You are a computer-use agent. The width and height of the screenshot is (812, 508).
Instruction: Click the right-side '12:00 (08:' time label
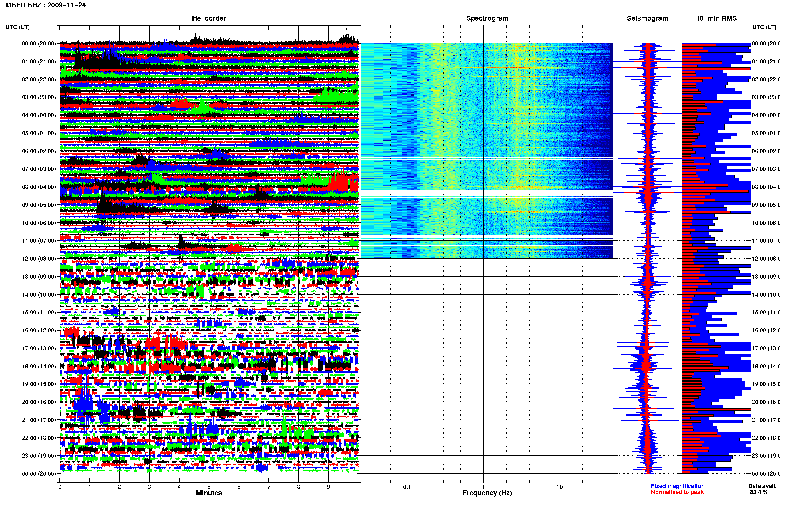coord(766,258)
